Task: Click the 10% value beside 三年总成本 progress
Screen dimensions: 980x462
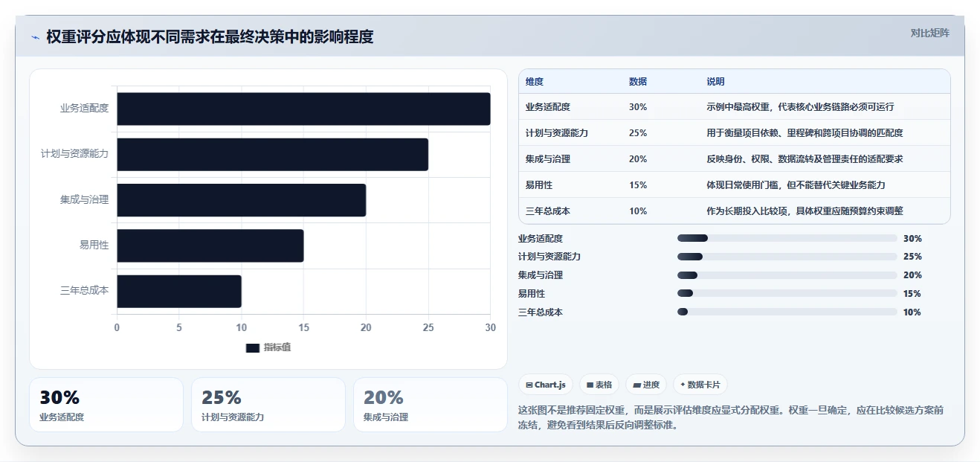Action: click(912, 312)
